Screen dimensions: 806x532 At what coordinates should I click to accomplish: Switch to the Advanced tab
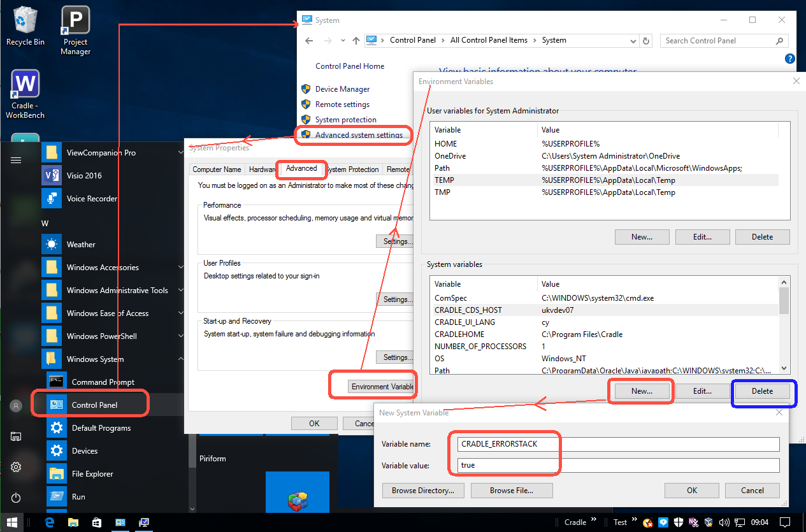pyautogui.click(x=301, y=168)
